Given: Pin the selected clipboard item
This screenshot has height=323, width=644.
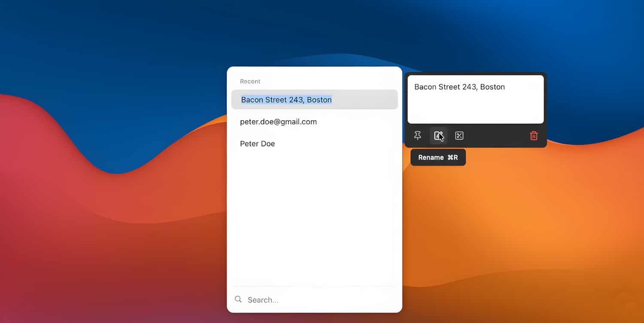Looking at the screenshot, I should [x=417, y=136].
